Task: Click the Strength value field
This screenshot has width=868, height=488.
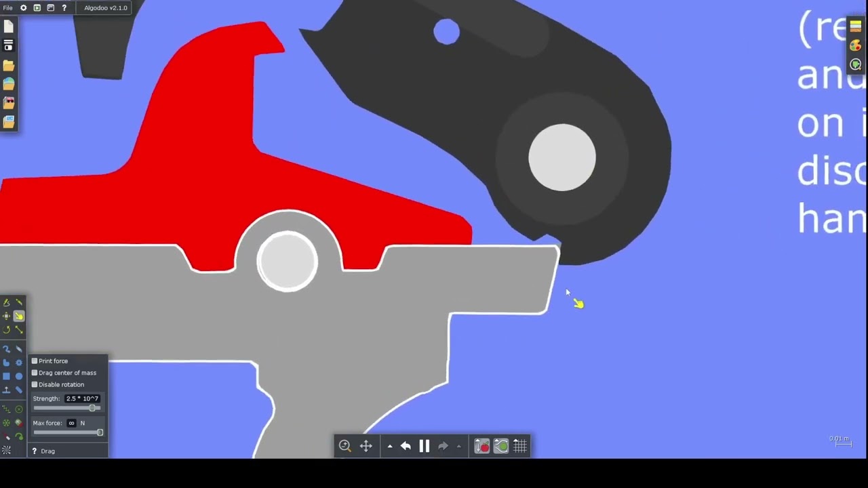Action: click(82, 399)
